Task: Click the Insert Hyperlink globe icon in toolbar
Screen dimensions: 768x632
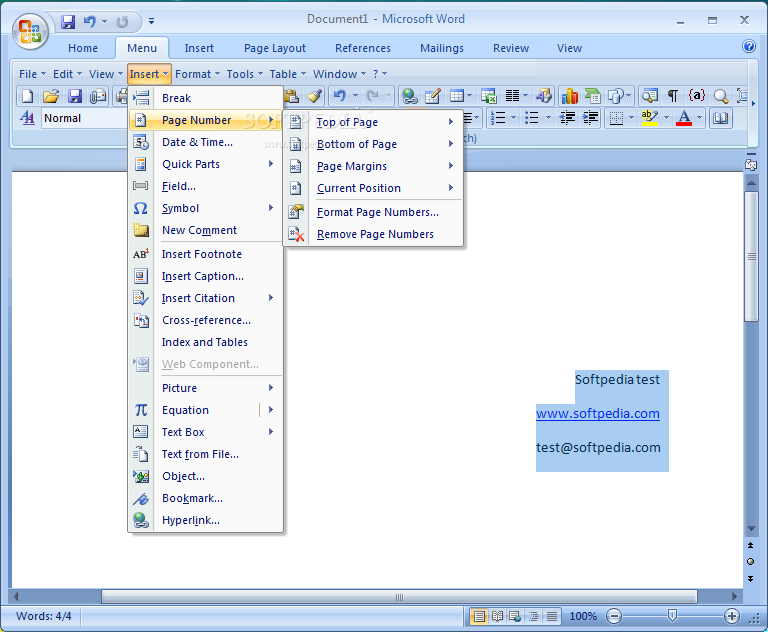Action: (409, 96)
